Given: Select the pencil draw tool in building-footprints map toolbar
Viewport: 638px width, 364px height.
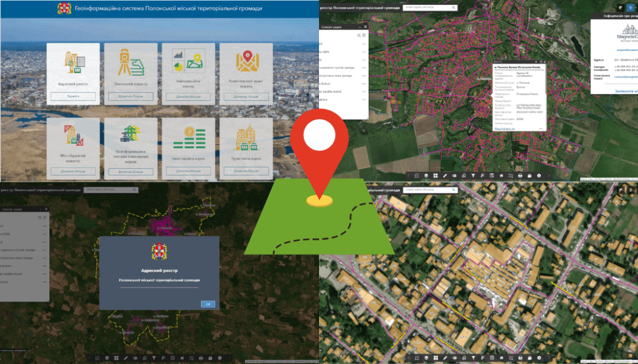Looking at the screenshot, I should coord(445,358).
